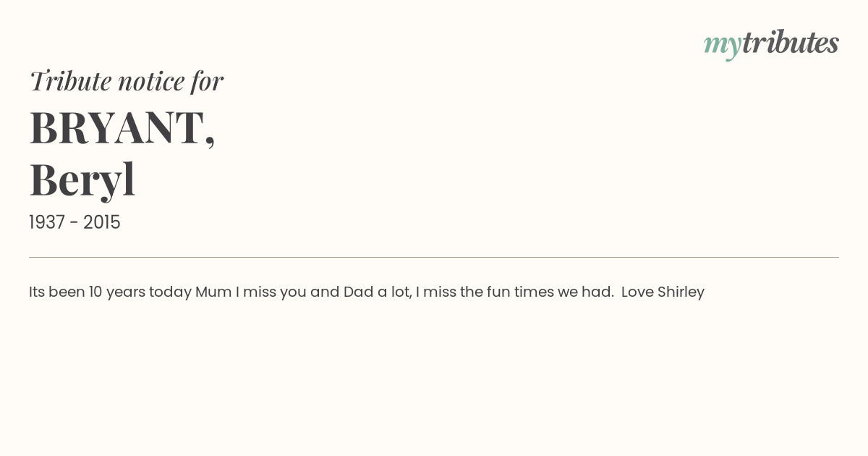Click the mytributes logo

click(x=771, y=43)
